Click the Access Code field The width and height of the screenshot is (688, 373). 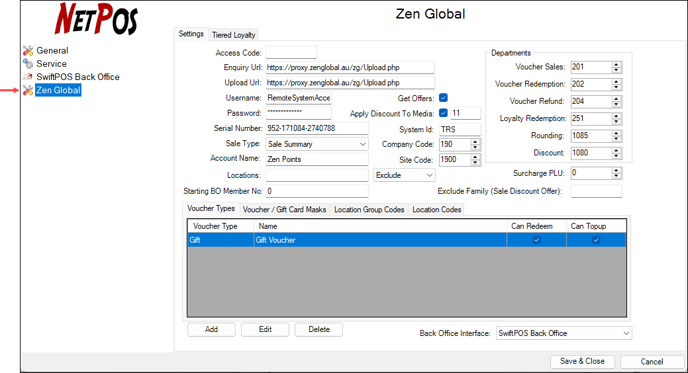click(291, 52)
